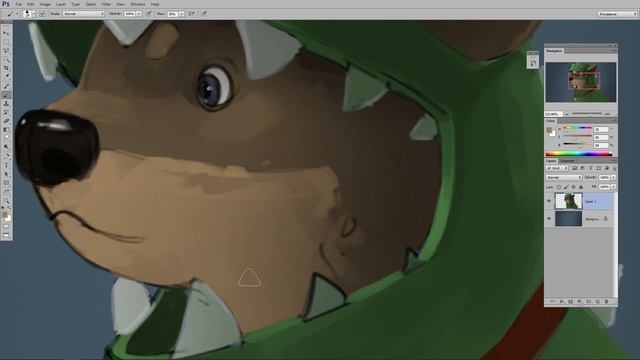Open the brush Mode dropdown

[84, 13]
